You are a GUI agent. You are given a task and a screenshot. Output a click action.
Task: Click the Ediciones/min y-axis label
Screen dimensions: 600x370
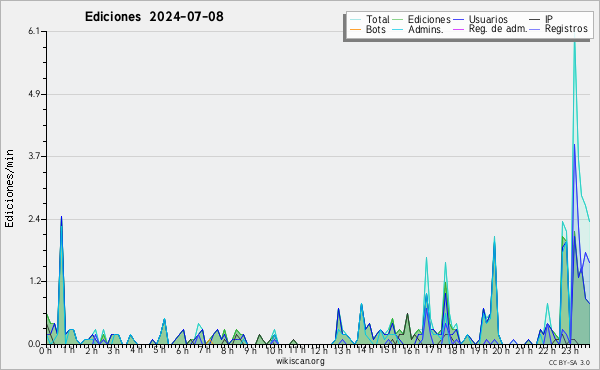pyautogui.click(x=9, y=188)
